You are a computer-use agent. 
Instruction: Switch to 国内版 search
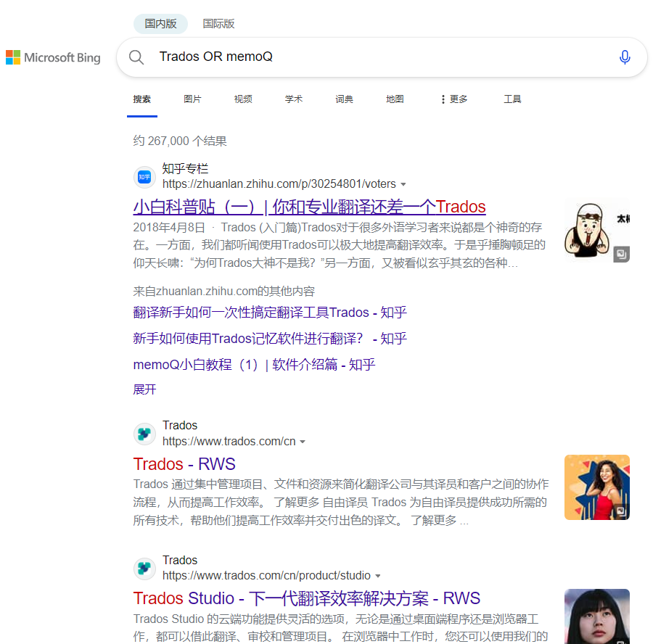click(160, 24)
